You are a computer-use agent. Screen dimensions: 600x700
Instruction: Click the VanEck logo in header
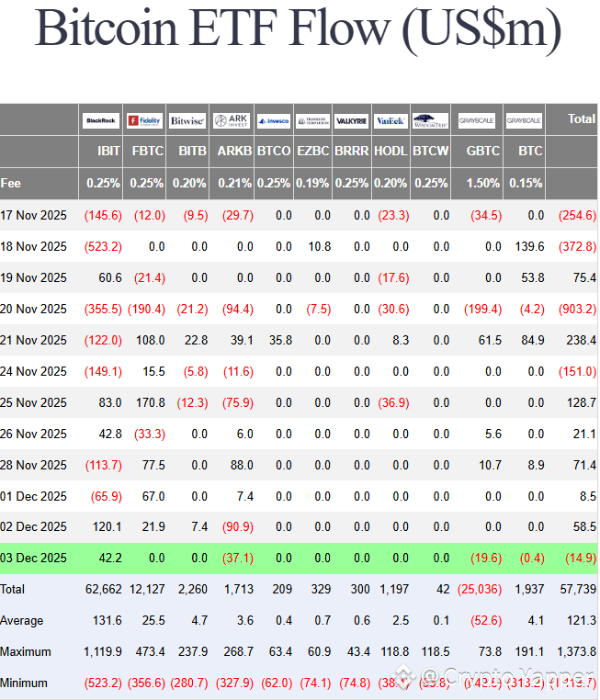[x=391, y=120]
